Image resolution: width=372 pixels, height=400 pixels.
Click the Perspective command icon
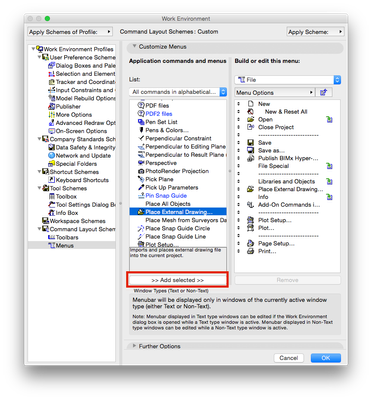pyautogui.click(x=141, y=163)
